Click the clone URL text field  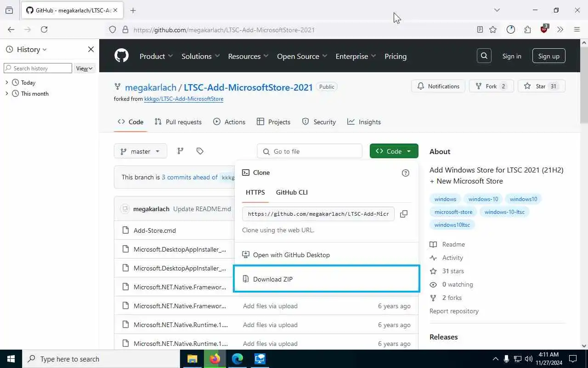pos(318,214)
